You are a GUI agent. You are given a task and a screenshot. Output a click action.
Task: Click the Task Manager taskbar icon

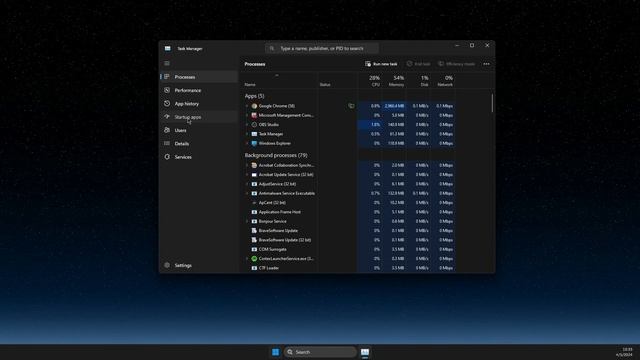pos(365,352)
